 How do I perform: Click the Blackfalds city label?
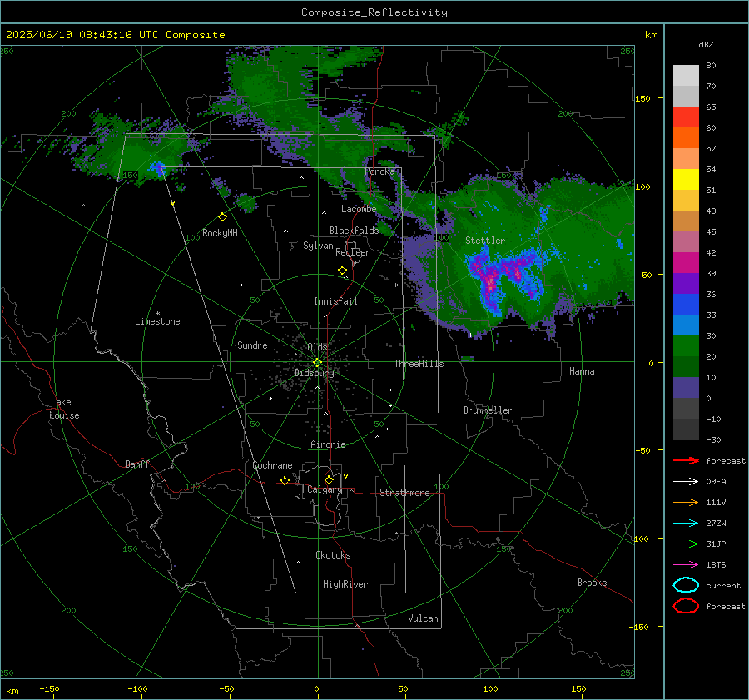[354, 231]
